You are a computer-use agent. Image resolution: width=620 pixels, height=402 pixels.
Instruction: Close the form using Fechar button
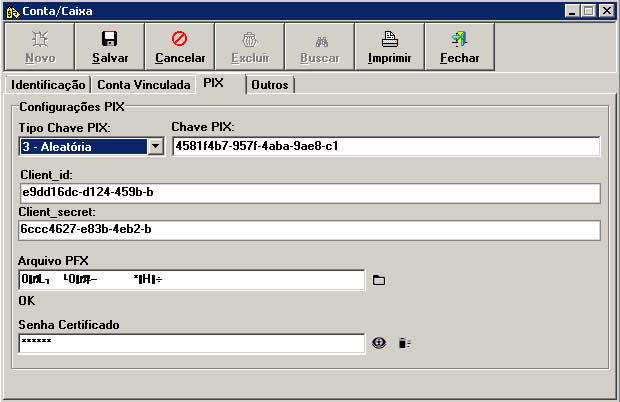pyautogui.click(x=459, y=47)
